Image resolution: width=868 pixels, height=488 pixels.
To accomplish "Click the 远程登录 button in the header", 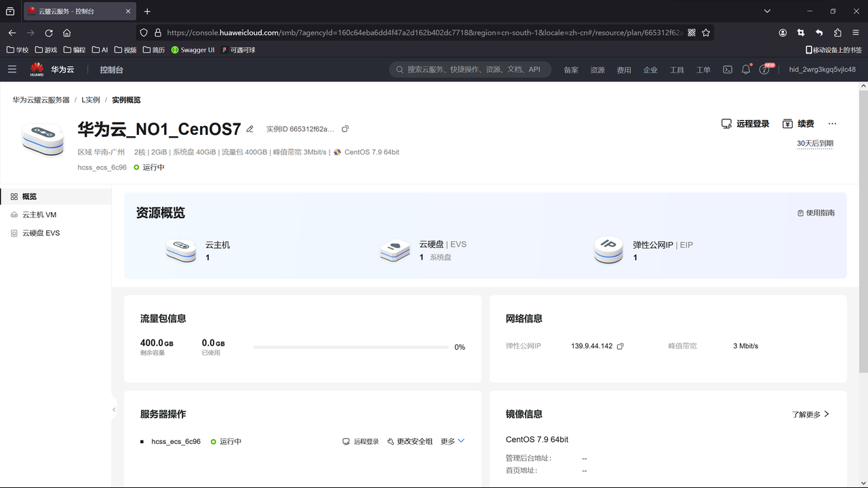I will pyautogui.click(x=745, y=124).
